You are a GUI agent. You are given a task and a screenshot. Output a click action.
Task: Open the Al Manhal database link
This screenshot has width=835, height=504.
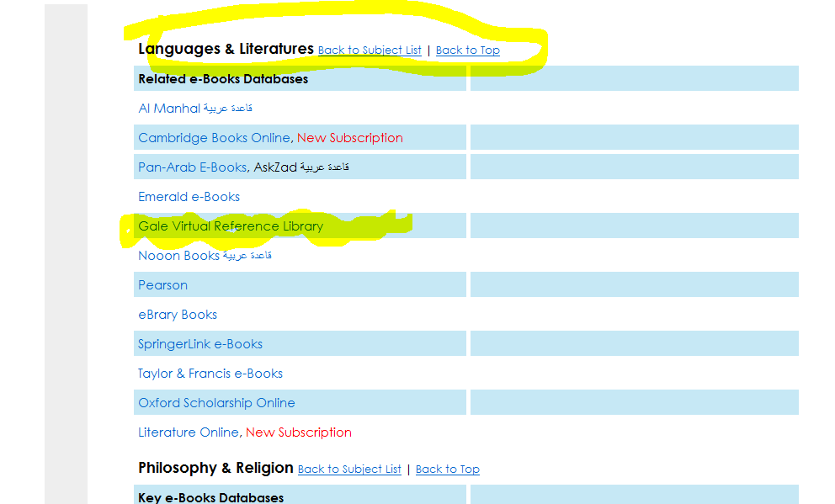(195, 108)
